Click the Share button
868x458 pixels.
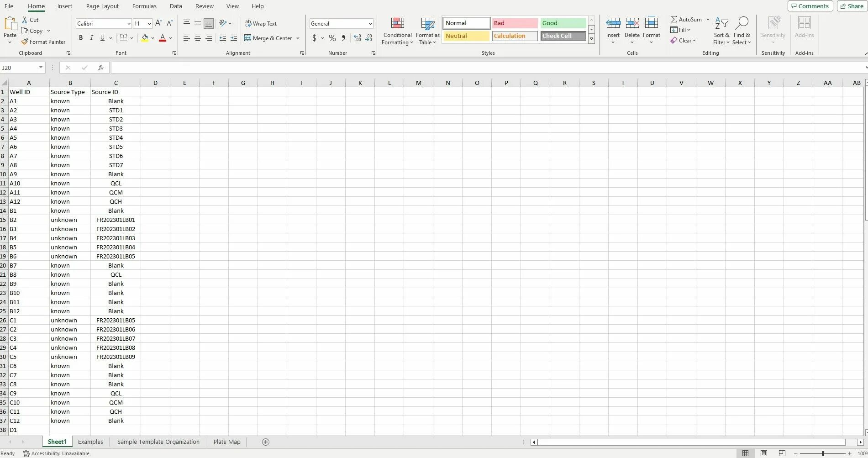point(852,6)
